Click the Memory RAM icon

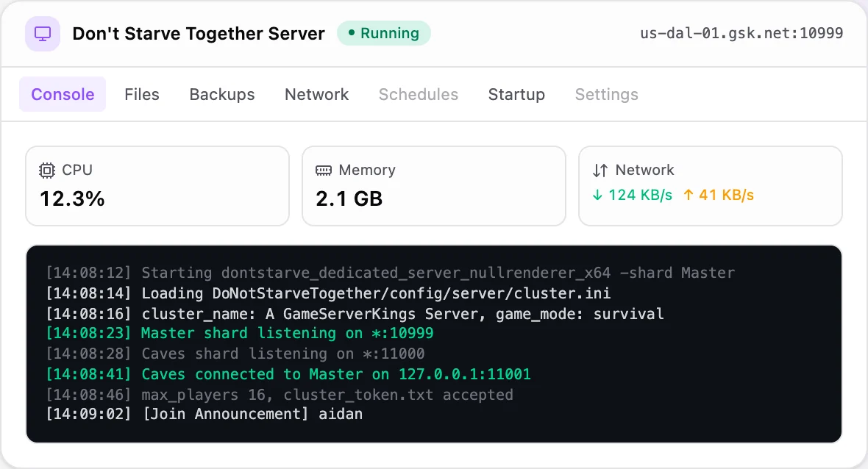point(323,171)
